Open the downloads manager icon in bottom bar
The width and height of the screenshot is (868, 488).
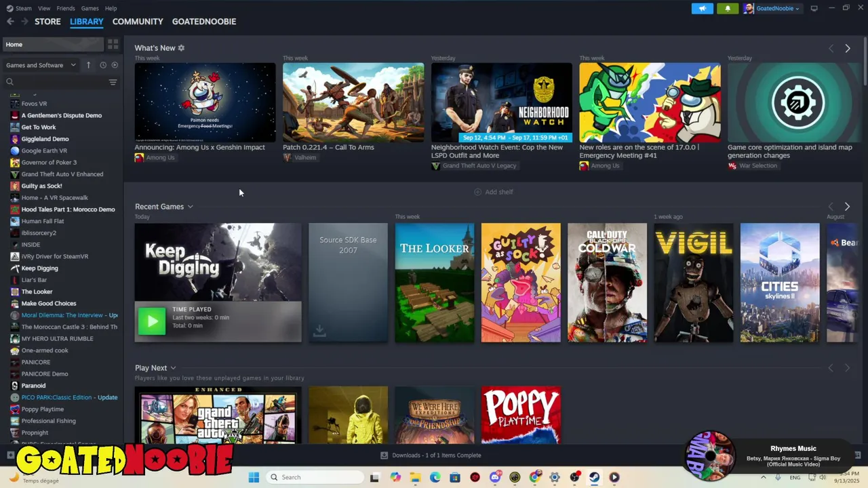pyautogui.click(x=384, y=455)
